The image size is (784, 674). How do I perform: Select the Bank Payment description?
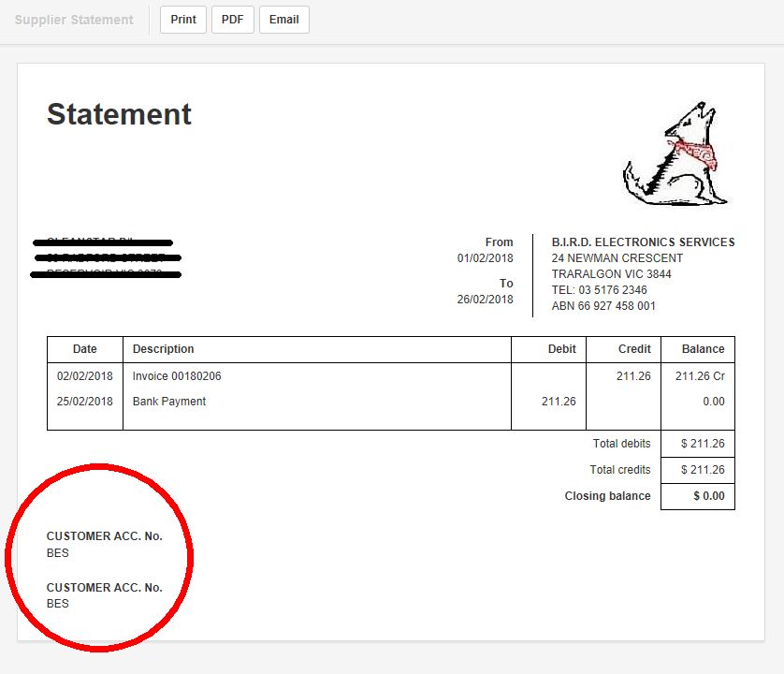click(169, 402)
